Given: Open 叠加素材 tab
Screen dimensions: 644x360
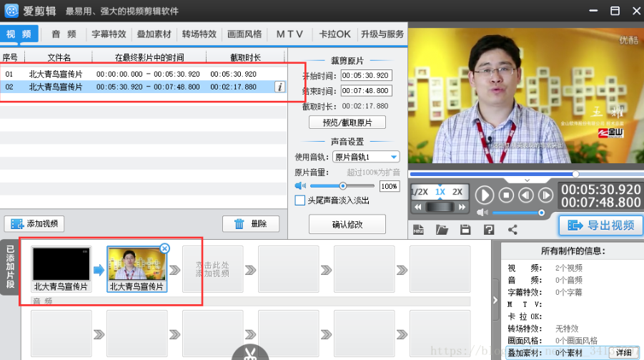Looking at the screenshot, I should point(154,34).
